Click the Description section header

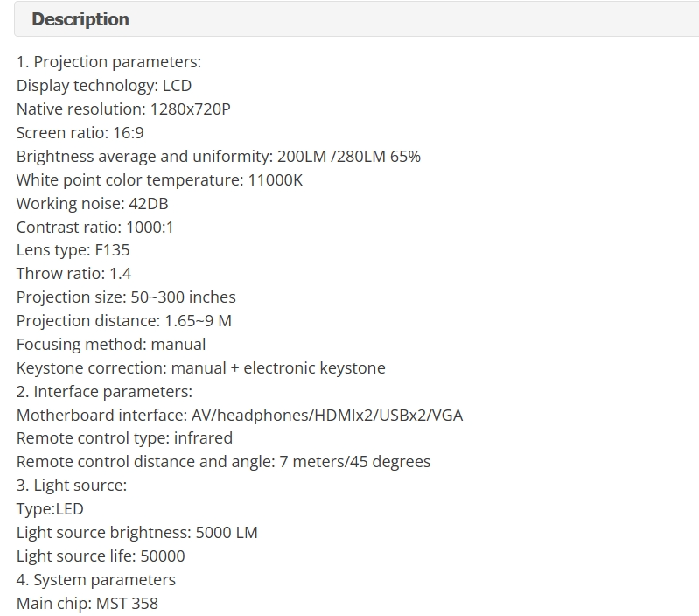click(80, 19)
